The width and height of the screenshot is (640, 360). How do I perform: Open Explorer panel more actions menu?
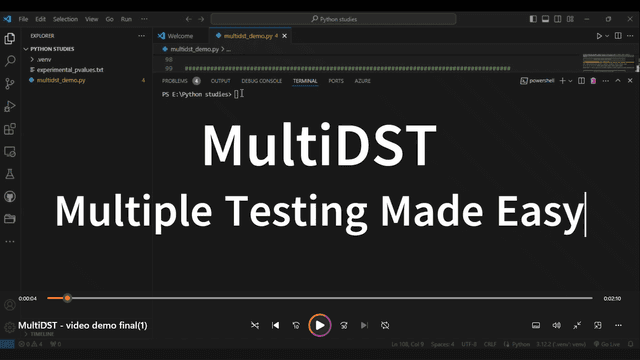coord(141,36)
